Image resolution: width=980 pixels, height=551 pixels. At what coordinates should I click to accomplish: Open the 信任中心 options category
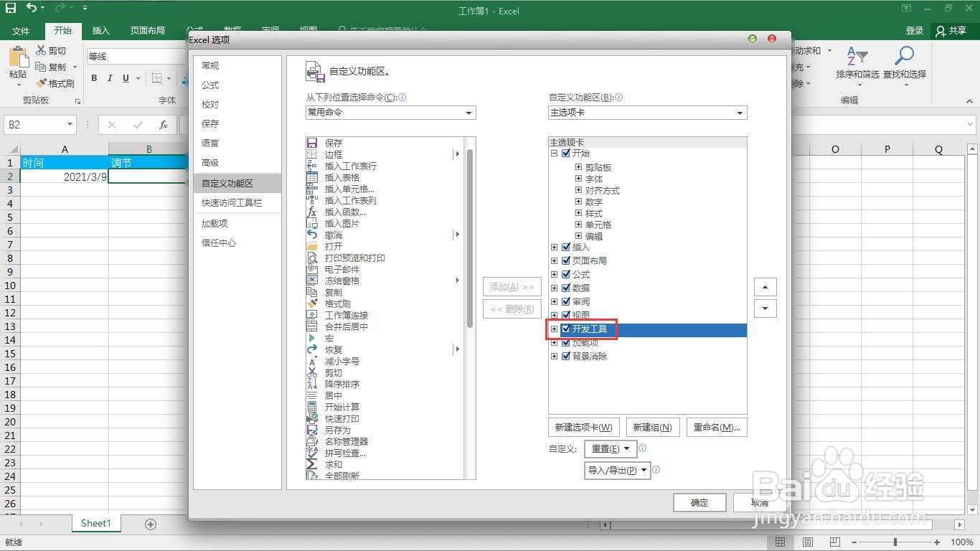click(x=237, y=242)
